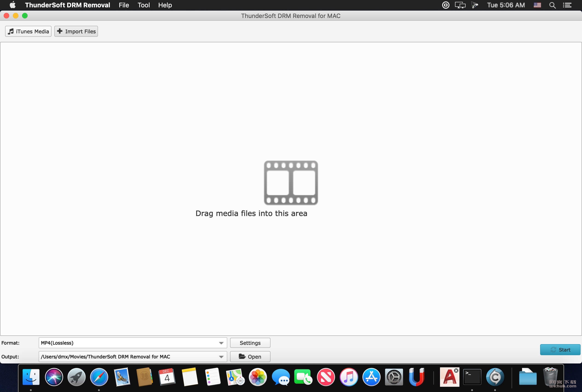Image resolution: width=582 pixels, height=392 pixels.
Task: Open Maps from the dock
Action: 235,377
